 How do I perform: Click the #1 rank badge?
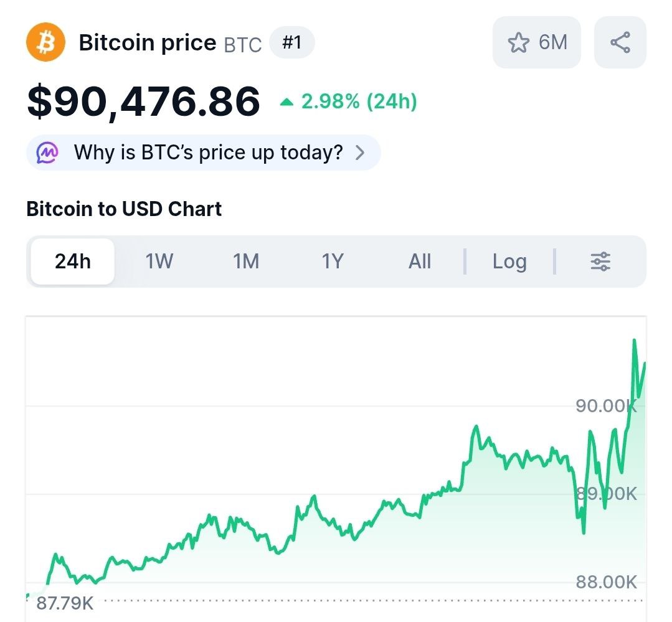(291, 42)
